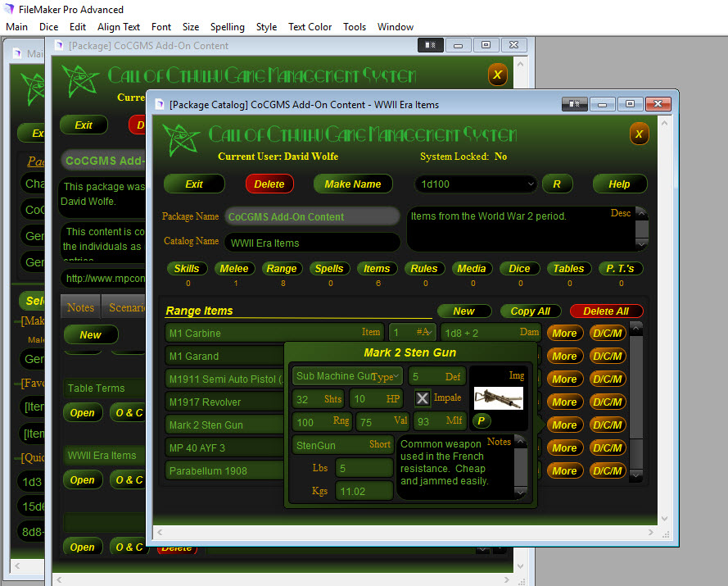Click the Notes scroll down arrow in Sten Gun popup
The height and width of the screenshot is (586, 728).
coord(521,492)
